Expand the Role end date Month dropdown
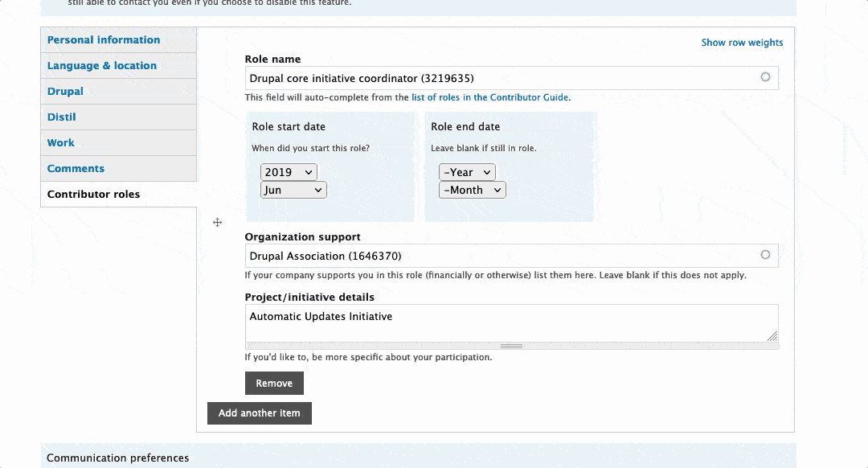This screenshot has height=468, width=868. [472, 190]
